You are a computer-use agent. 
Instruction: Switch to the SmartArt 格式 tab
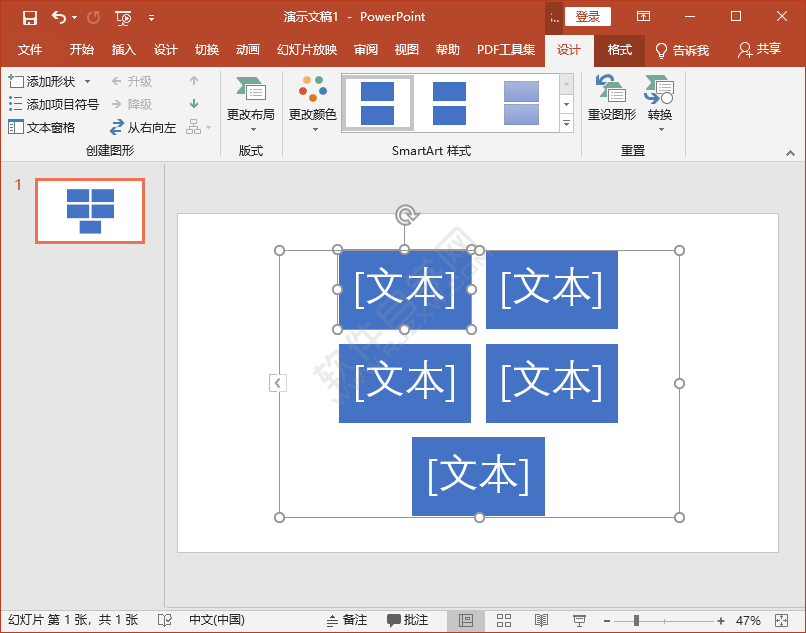[x=619, y=50]
